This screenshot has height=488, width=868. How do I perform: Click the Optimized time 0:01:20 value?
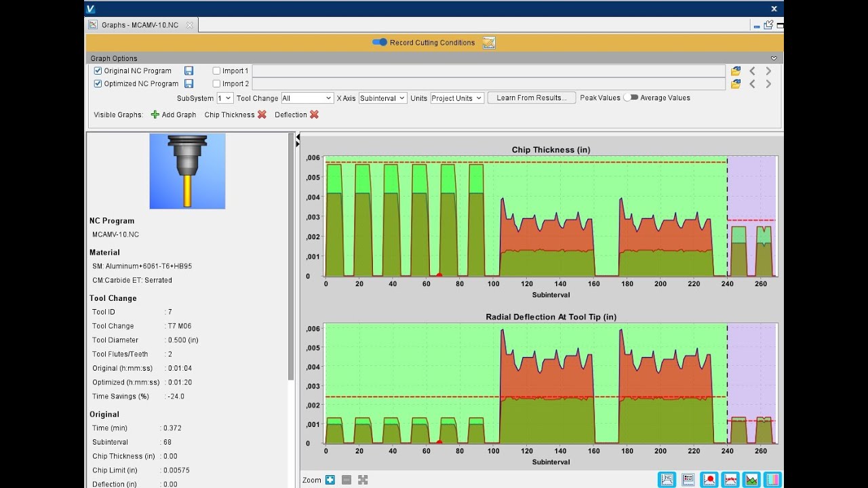click(180, 382)
